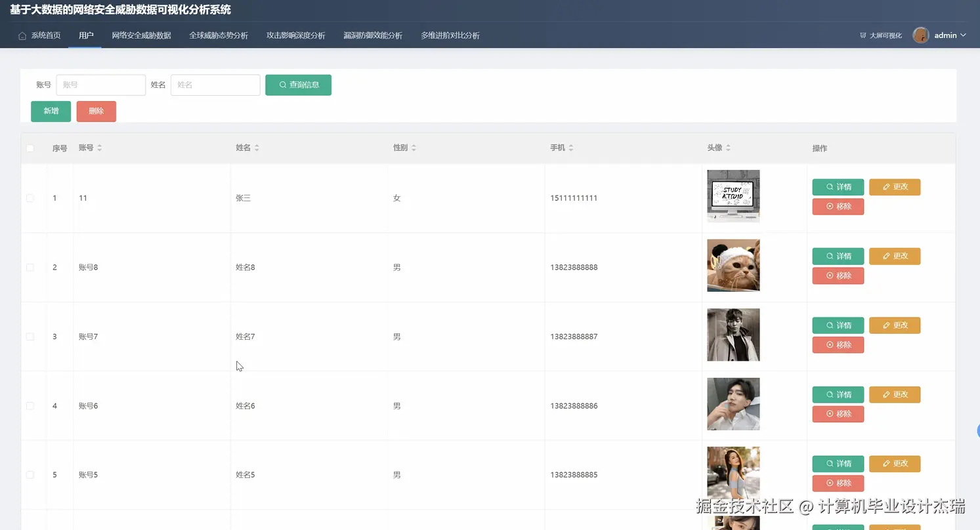The height and width of the screenshot is (530, 980).
Task: Sort the 姓名 column using its arrows
Action: [x=257, y=148]
